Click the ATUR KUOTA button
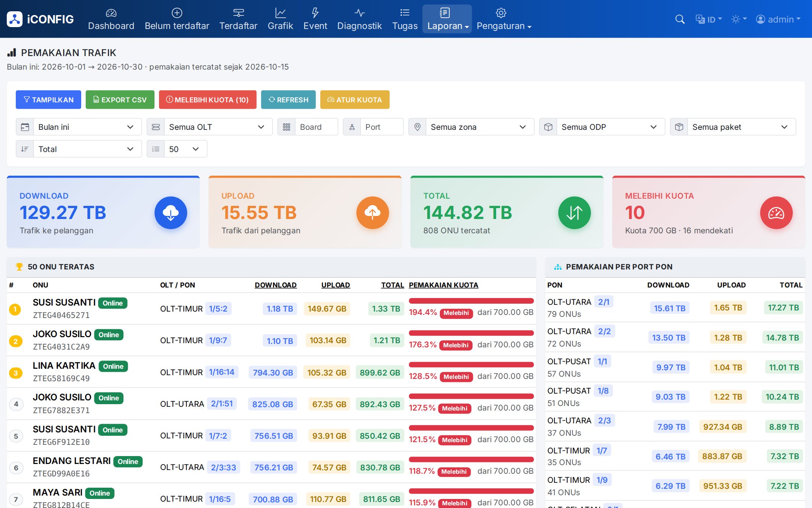Screen dimensions: 812x508 tap(355, 100)
